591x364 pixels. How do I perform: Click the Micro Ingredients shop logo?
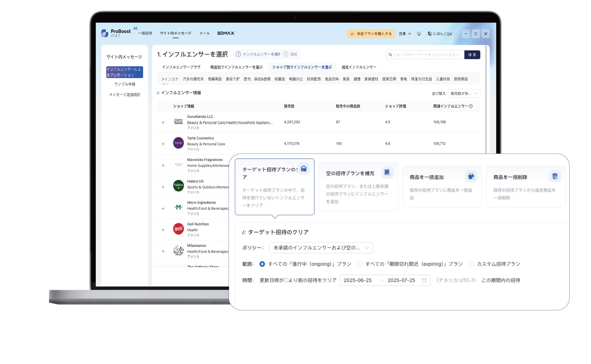click(x=178, y=207)
